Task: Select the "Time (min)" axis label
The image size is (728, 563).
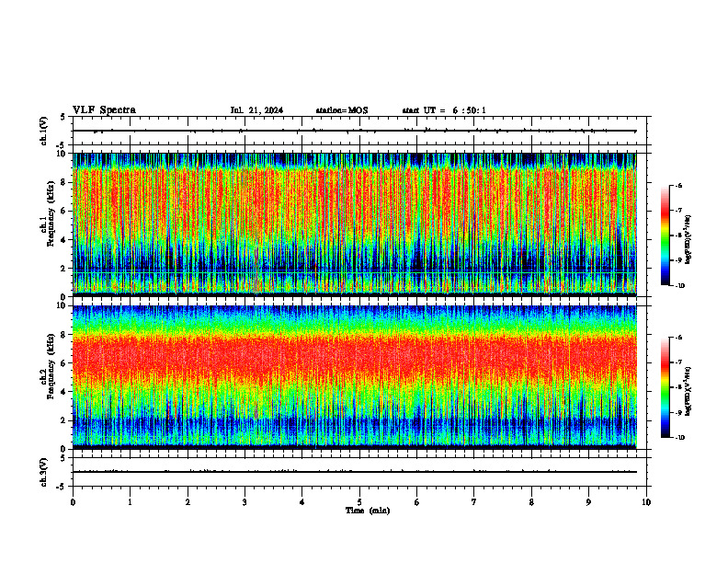Action: tap(368, 511)
